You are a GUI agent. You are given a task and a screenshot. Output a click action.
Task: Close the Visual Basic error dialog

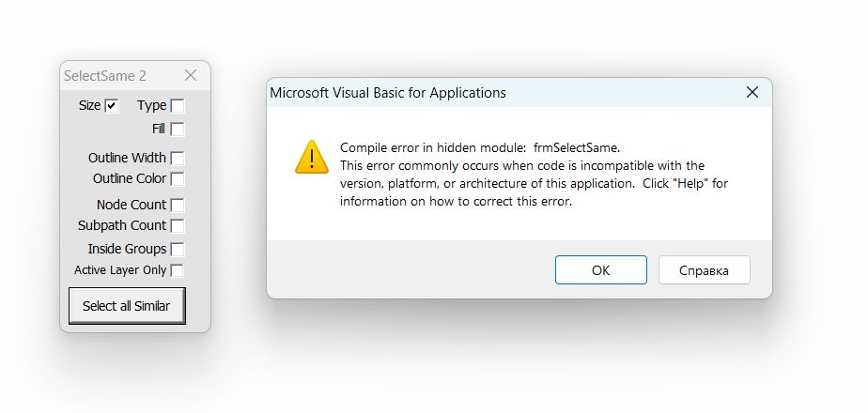click(x=752, y=92)
